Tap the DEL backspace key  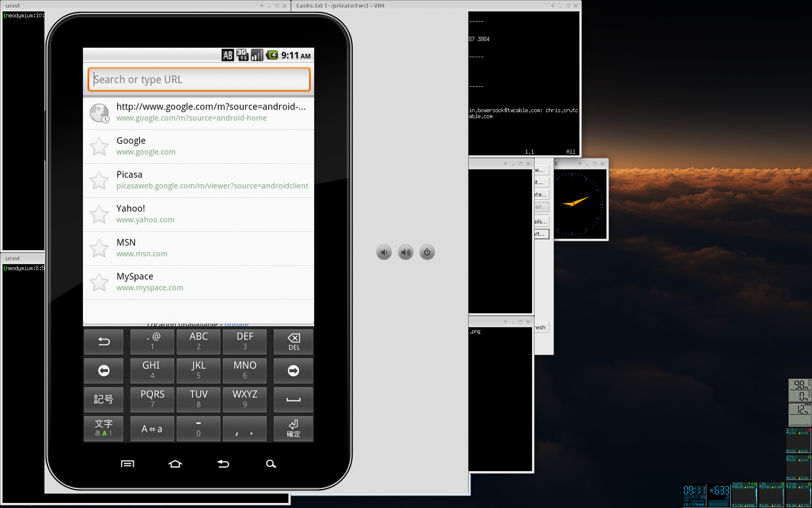(294, 342)
